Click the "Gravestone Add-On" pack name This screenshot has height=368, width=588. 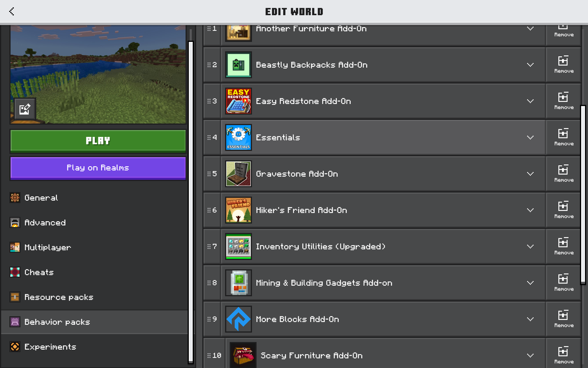[x=297, y=174]
